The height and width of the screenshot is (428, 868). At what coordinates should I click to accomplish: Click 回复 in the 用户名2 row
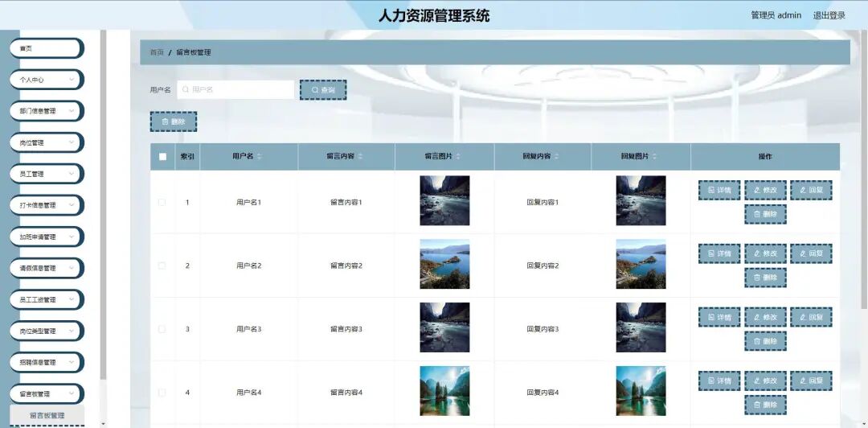[x=811, y=253]
